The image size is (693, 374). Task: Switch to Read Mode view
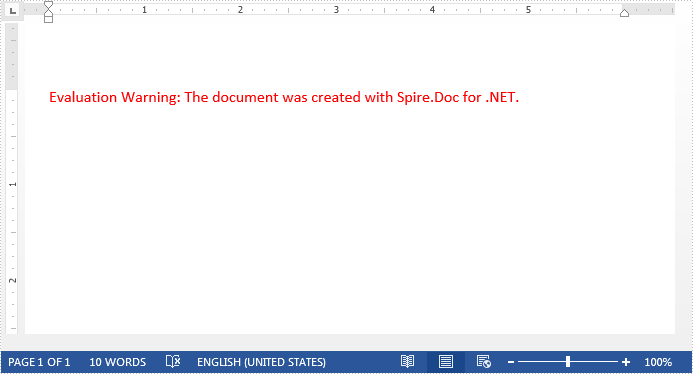tap(407, 362)
